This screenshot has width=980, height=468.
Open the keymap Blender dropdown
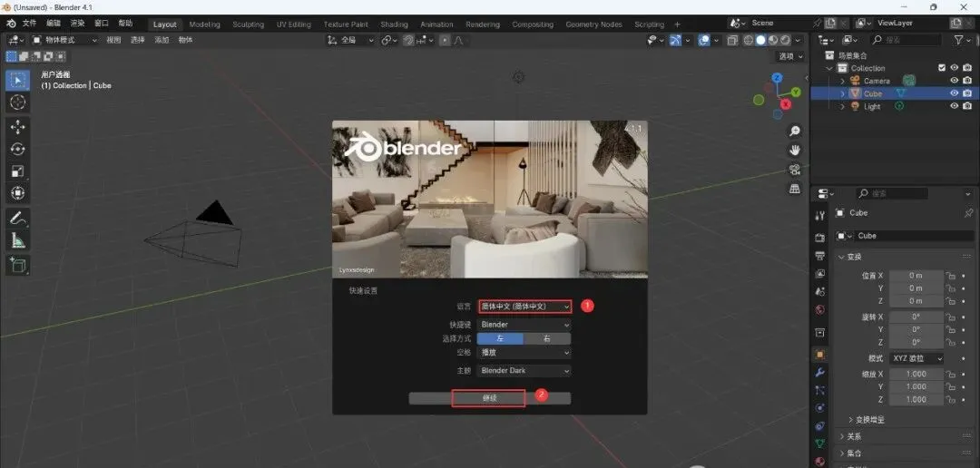coord(524,325)
